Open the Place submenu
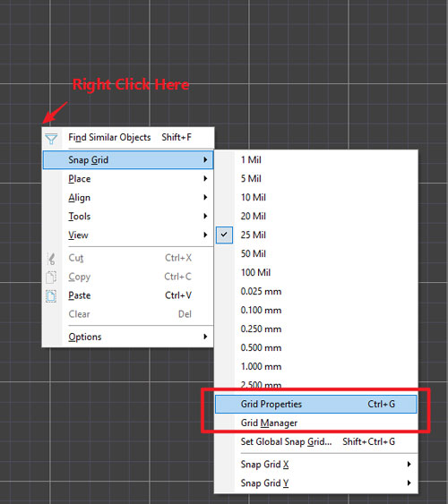Image resolution: width=448 pixels, height=504 pixels. [128, 178]
